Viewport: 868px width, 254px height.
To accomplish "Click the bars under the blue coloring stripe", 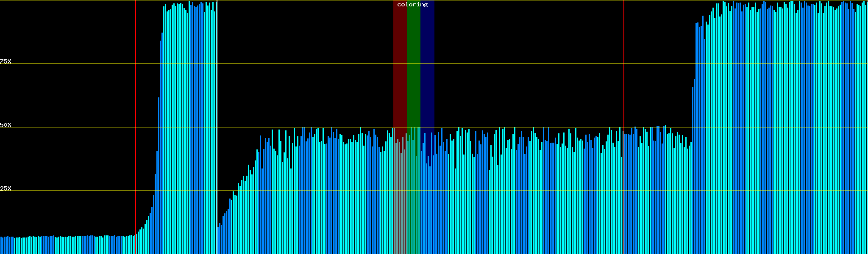I will click(427, 203).
